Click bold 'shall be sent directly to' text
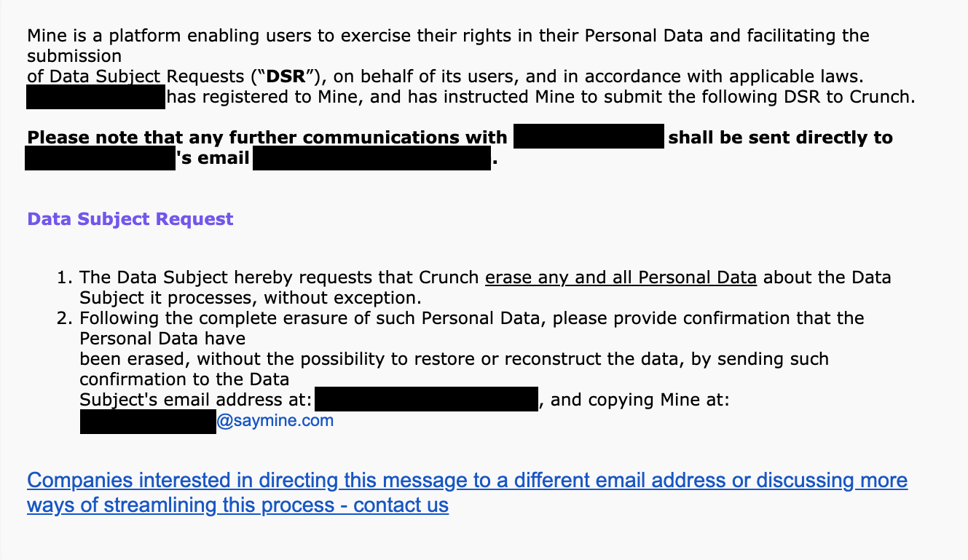This screenshot has height=560, width=968. (x=780, y=137)
